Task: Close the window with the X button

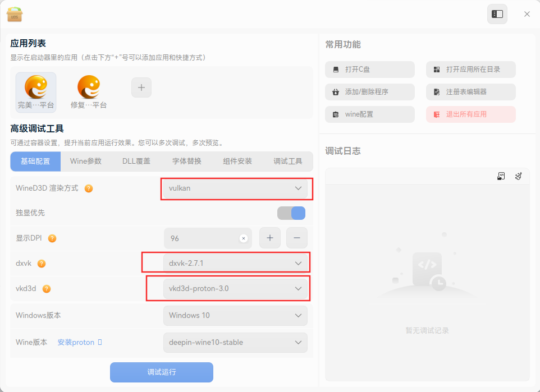Action: pyautogui.click(x=527, y=14)
